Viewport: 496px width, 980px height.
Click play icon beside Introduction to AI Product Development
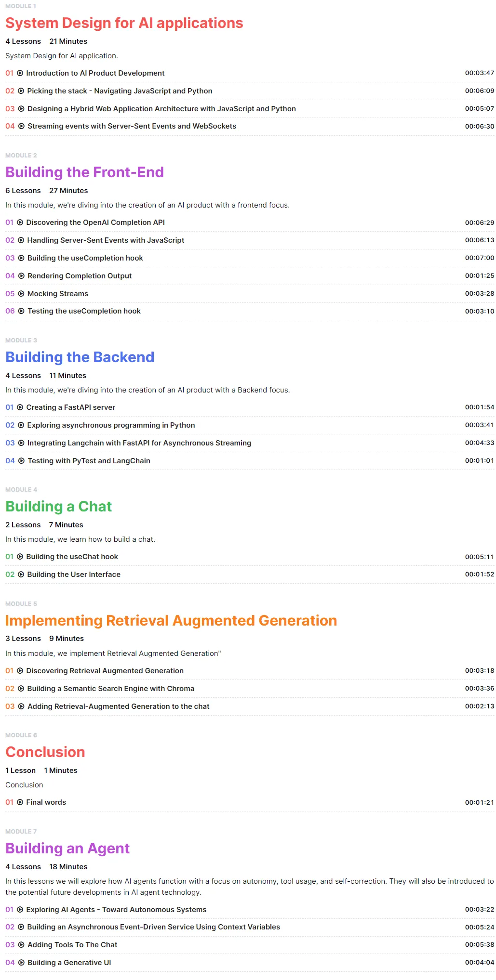[20, 73]
